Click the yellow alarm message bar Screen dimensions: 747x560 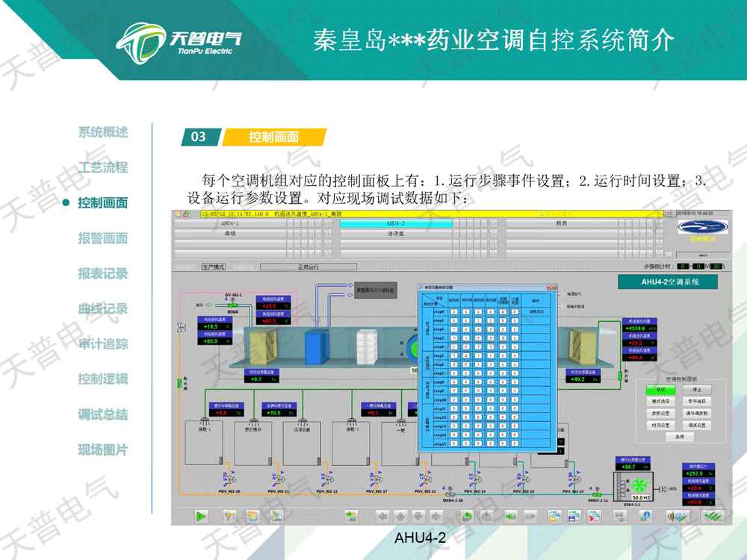[x=432, y=214]
